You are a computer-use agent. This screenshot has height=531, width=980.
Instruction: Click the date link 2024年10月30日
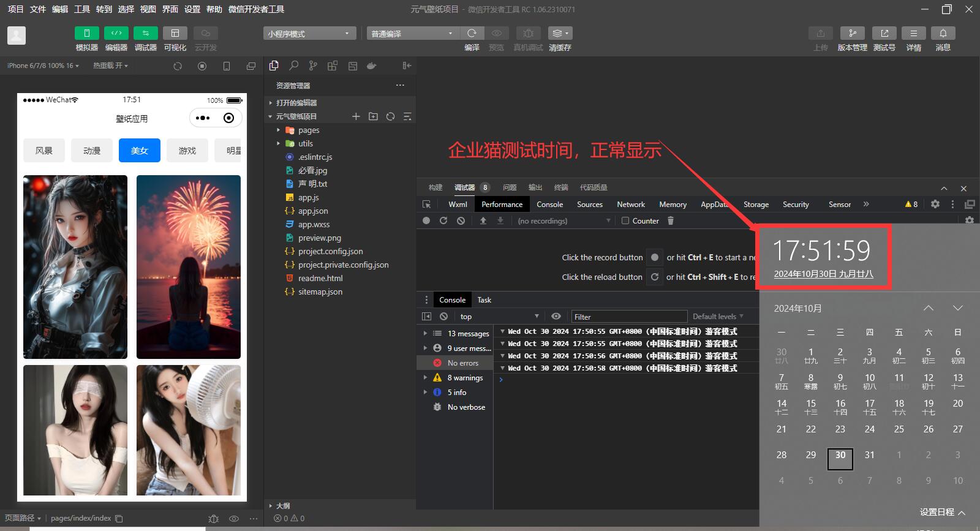coord(823,274)
